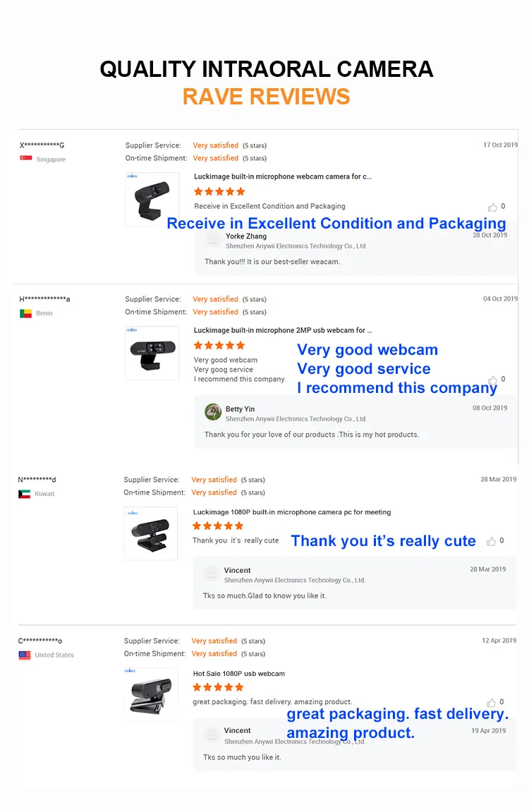This screenshot has height=812, width=529.
Task: Click Vincent's name on 28 Mar reply
Action: (x=237, y=570)
